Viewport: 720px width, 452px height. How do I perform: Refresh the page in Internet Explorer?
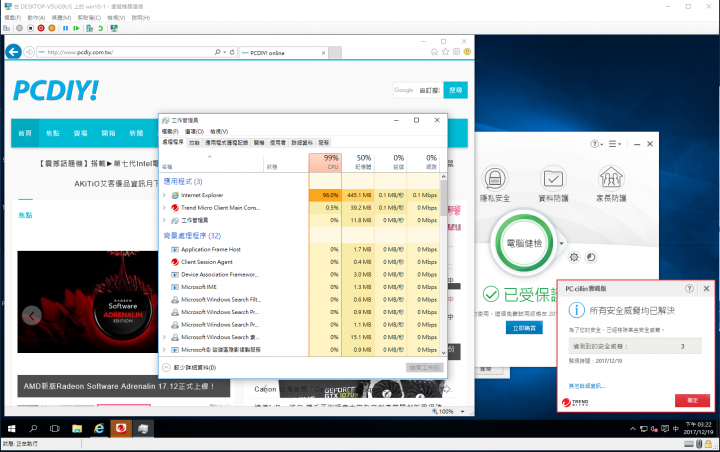(232, 52)
